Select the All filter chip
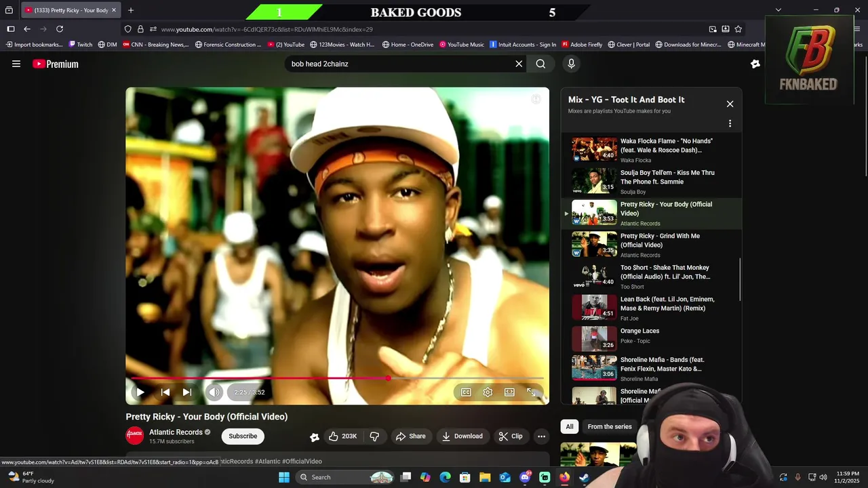This screenshot has width=868, height=488. tap(570, 426)
